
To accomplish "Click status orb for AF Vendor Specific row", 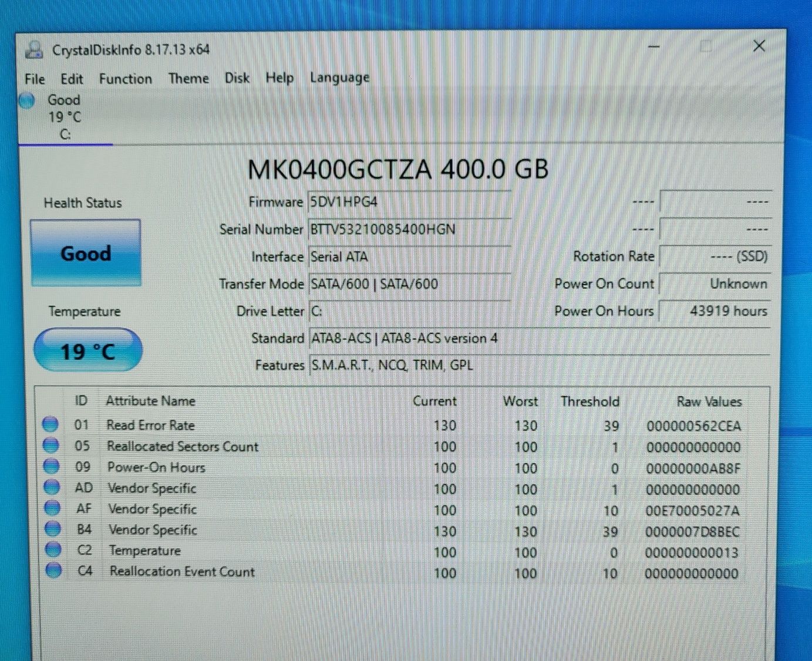I will click(x=53, y=508).
